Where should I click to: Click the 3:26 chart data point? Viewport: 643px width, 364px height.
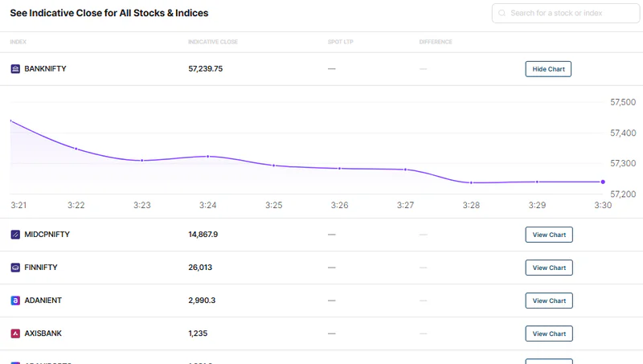339,168
